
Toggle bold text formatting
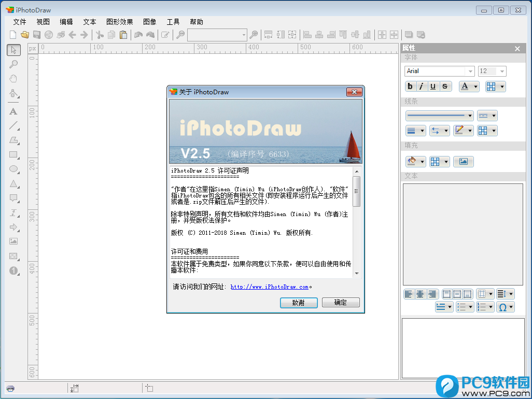[x=410, y=87]
